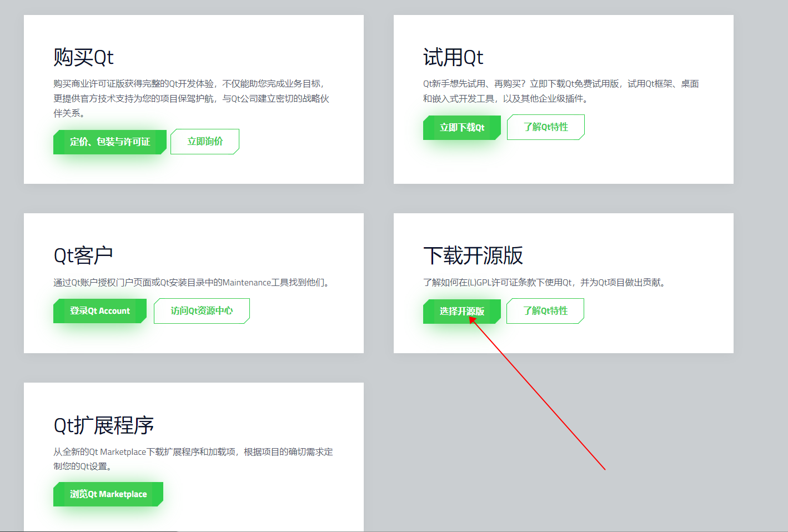The image size is (788, 532).
Task: Click the description starting with Qt新手想先试用
Action: coord(561,91)
